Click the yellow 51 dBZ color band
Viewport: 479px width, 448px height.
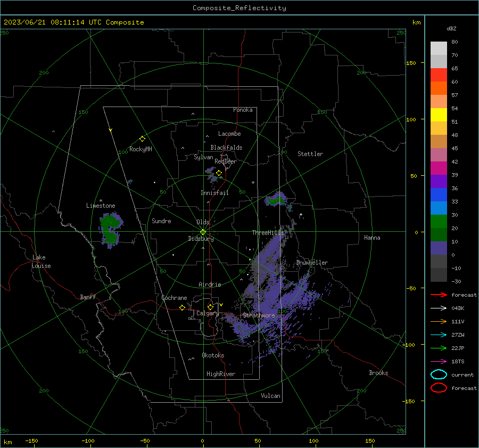439,115
